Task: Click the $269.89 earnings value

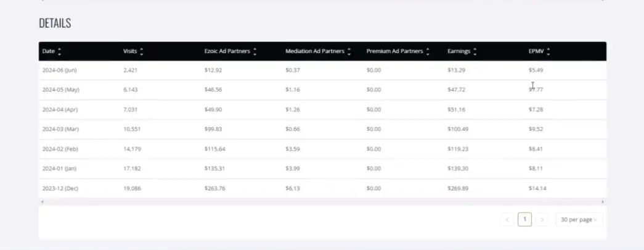Action: pyautogui.click(x=458, y=188)
